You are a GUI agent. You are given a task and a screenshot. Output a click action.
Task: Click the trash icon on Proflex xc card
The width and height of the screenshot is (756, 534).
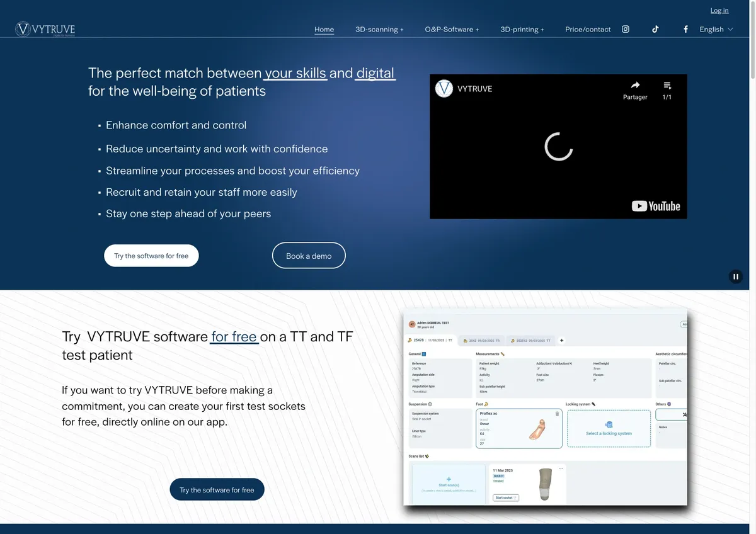pyautogui.click(x=557, y=414)
